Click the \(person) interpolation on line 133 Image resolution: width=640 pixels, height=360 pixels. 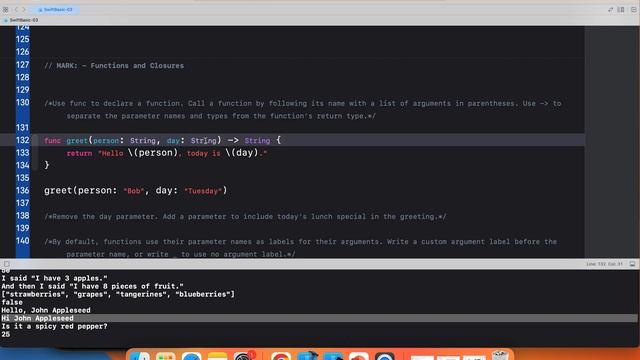[153, 153]
